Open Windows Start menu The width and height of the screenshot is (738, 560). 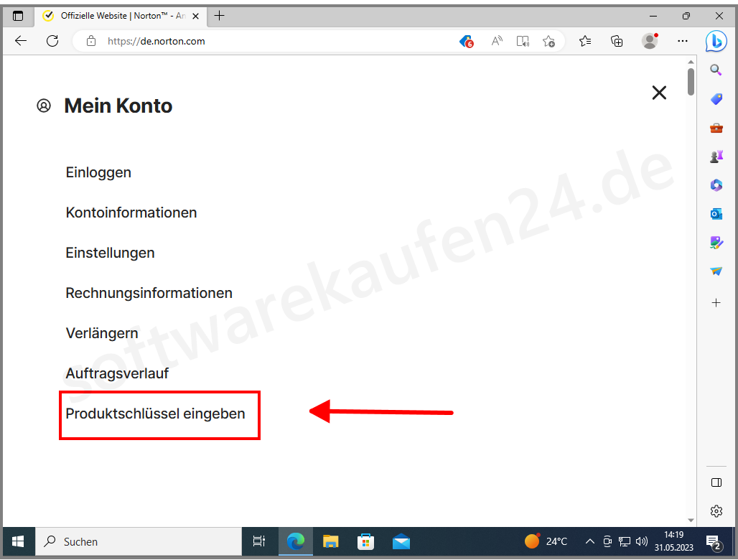click(18, 541)
